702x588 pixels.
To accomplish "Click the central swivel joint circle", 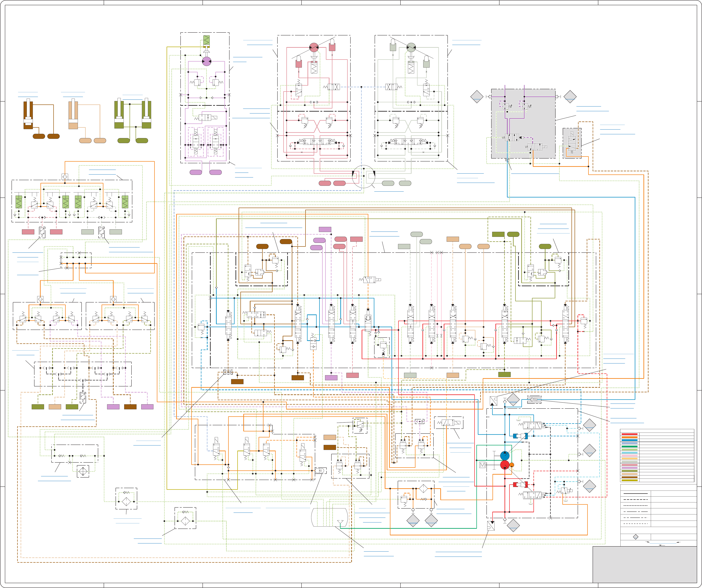I will pos(364,176).
